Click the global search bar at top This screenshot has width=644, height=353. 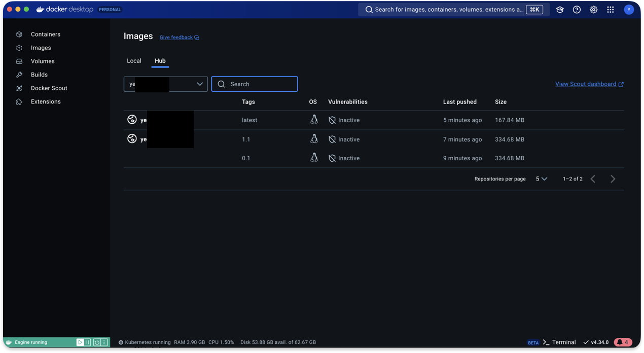coord(454,10)
